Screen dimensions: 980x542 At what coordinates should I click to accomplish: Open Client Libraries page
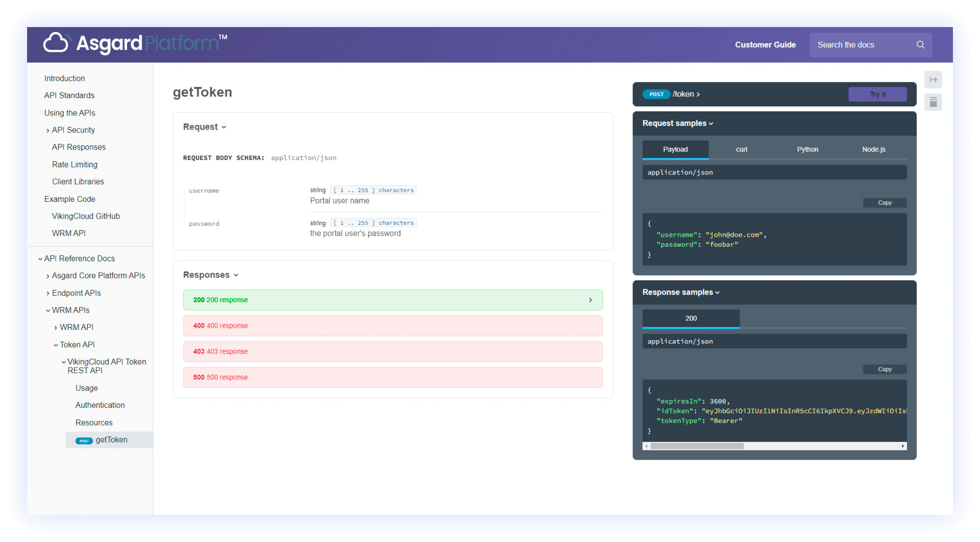78,182
